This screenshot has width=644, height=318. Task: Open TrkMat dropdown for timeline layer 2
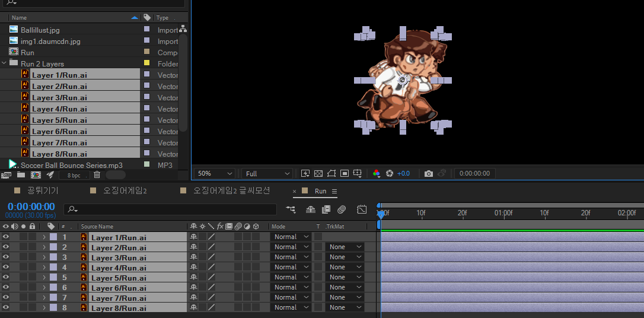(345, 247)
